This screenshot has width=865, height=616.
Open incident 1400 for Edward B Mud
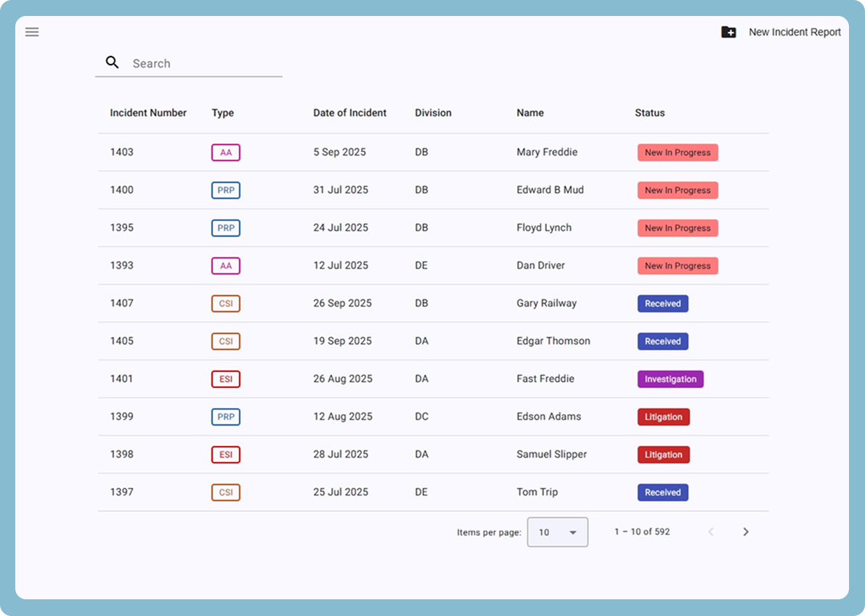pyautogui.click(x=121, y=190)
